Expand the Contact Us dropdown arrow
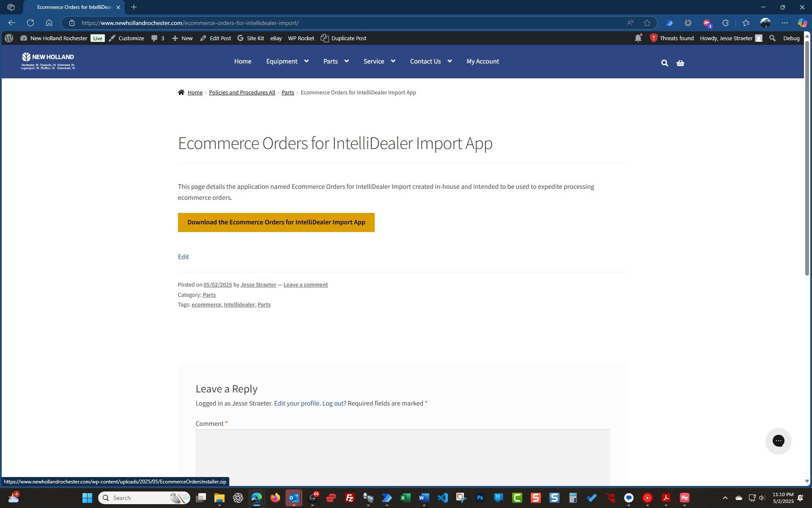Screen dimensions: 812x508 click(450, 61)
